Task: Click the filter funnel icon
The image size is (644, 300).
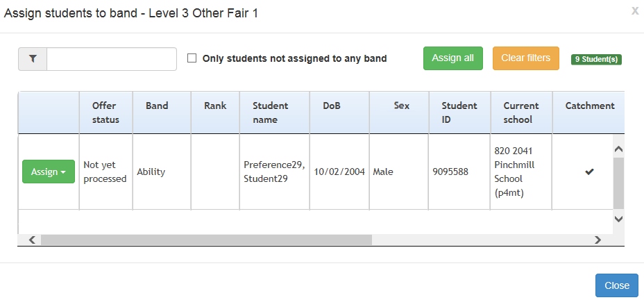Action: (33, 59)
